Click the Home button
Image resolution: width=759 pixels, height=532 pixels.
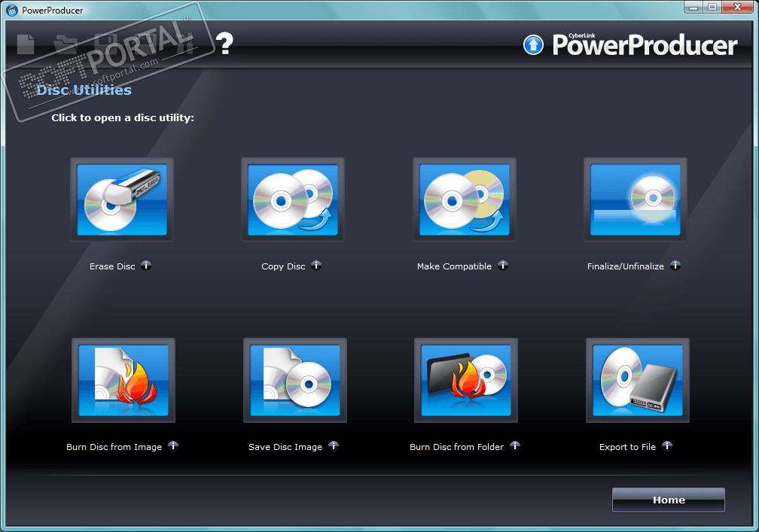[669, 500]
